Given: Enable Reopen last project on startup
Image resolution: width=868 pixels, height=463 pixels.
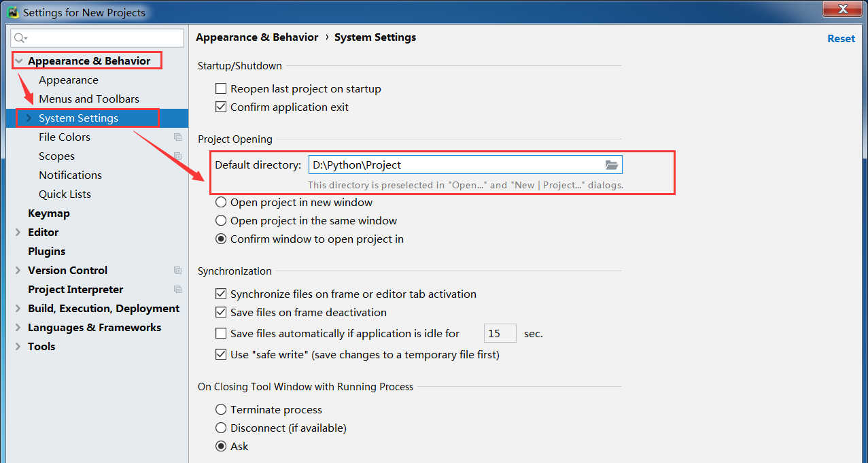Looking at the screenshot, I should point(221,89).
